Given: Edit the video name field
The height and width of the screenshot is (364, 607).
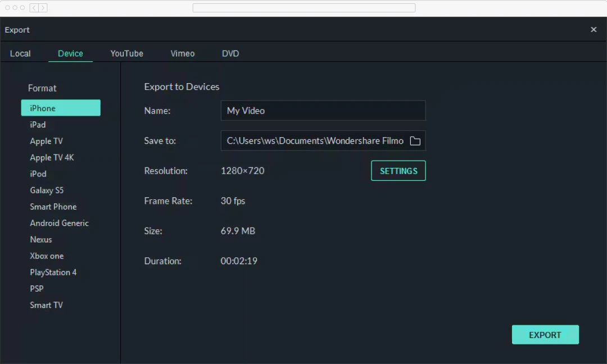Looking at the screenshot, I should (323, 111).
